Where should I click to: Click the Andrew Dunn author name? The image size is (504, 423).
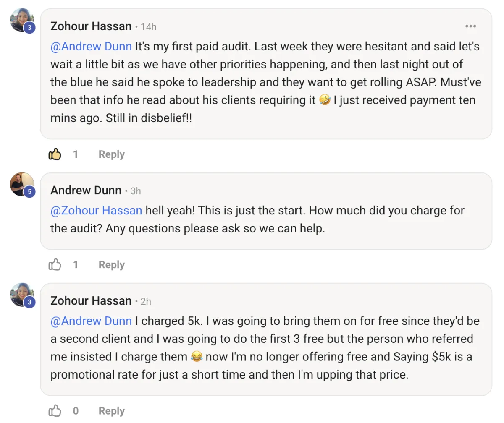[86, 191]
